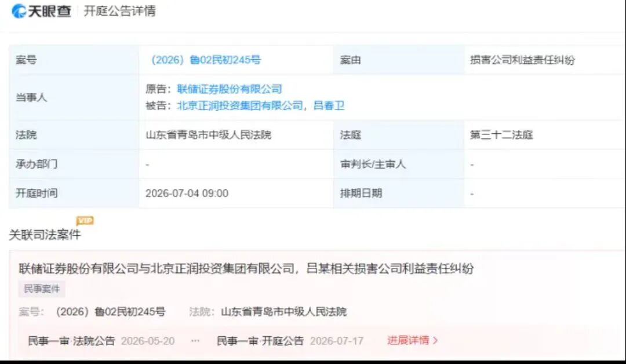Select the 开庭时间 label cell
The image size is (626, 364).
point(74,193)
